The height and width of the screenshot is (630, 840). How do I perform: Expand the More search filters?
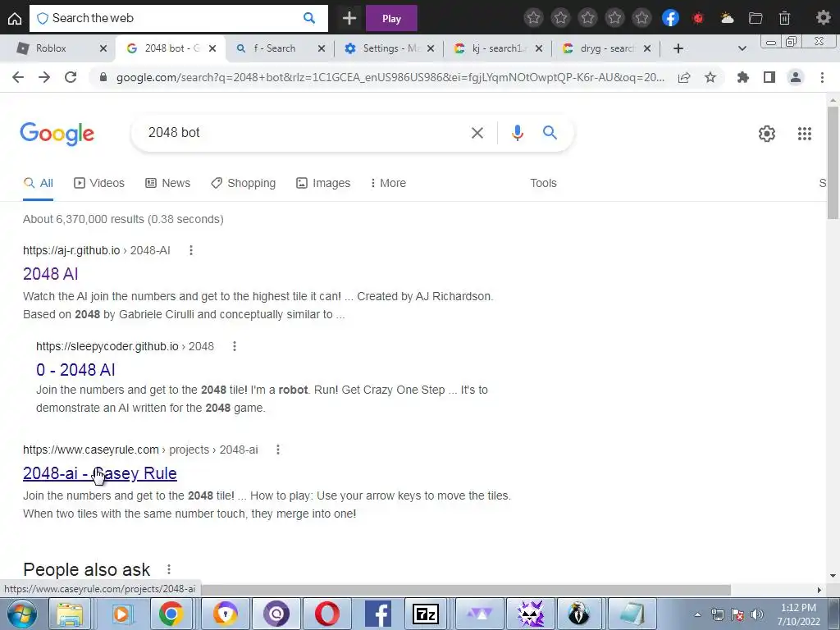click(388, 183)
